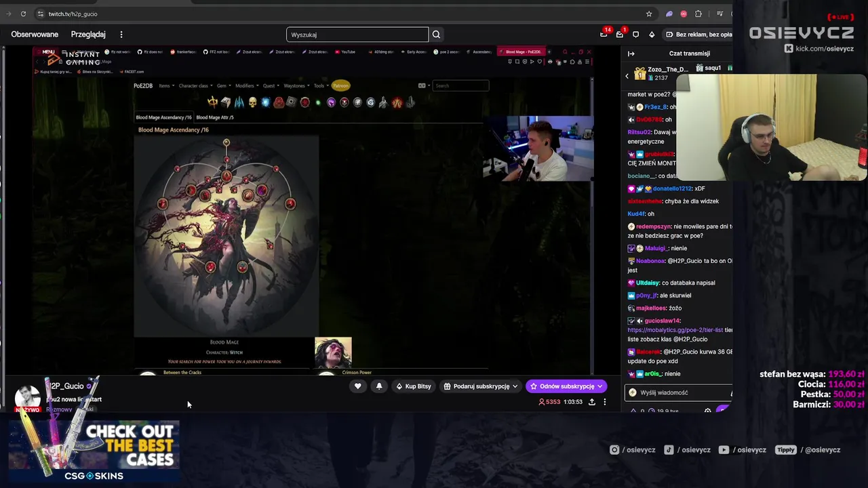
Task: Click the Kup Bitsy button
Action: pos(414,386)
